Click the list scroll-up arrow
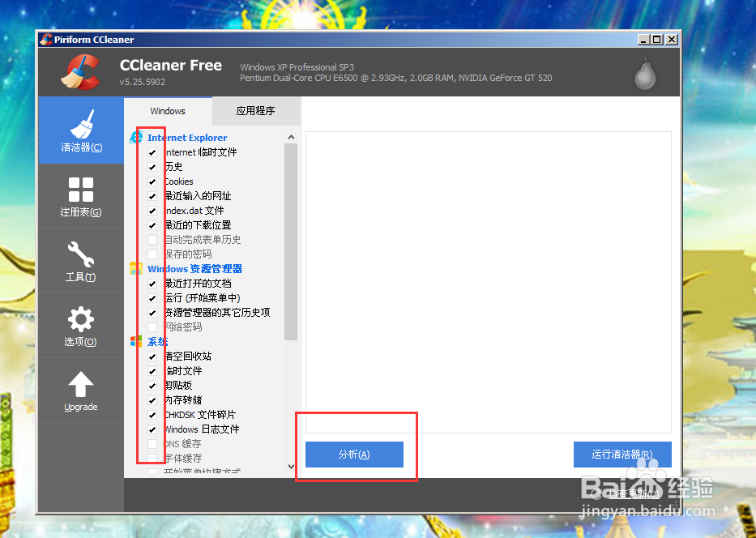 pos(291,138)
